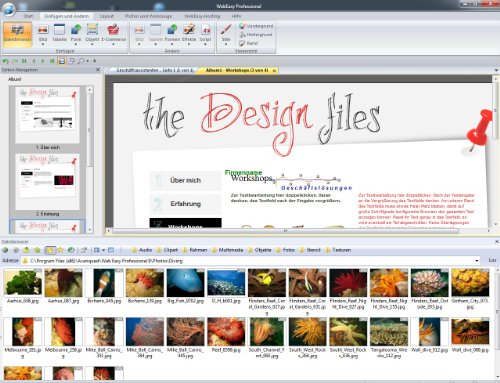Image resolution: width=500 pixels, height=383 pixels.
Task: Click the undo arrow in quick toolbar
Action: coord(5,61)
